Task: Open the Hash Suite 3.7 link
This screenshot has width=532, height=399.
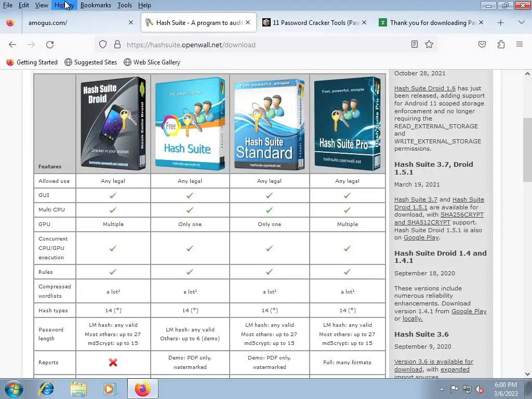Action: pos(416,199)
